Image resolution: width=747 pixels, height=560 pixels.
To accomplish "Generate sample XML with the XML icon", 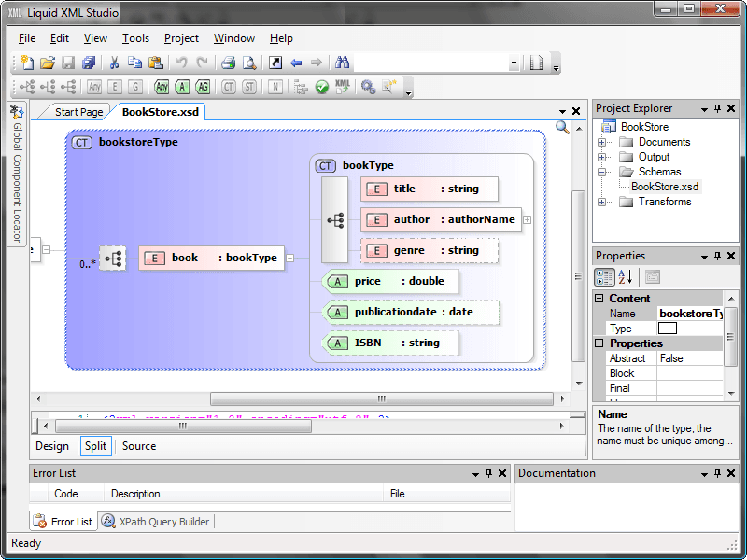I will [343, 87].
